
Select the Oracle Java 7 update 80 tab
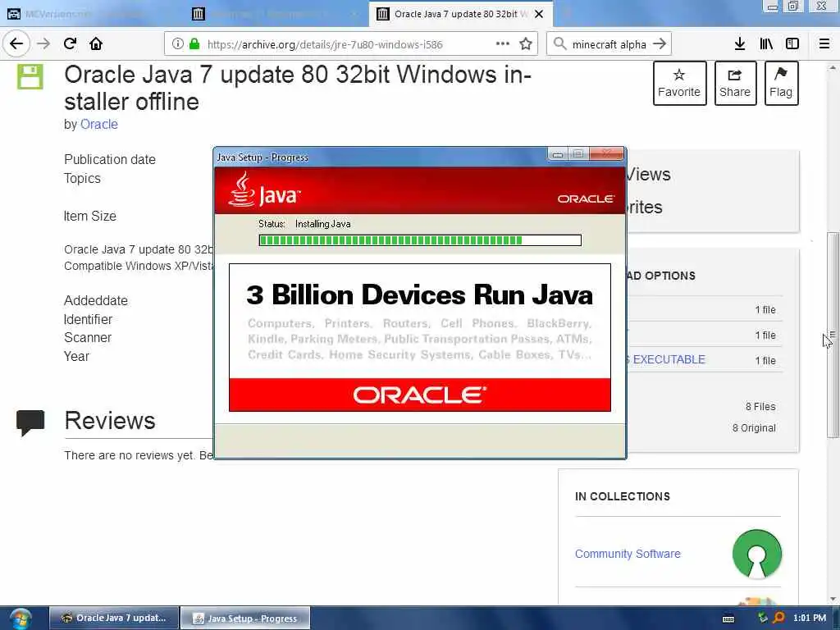[x=461, y=14]
